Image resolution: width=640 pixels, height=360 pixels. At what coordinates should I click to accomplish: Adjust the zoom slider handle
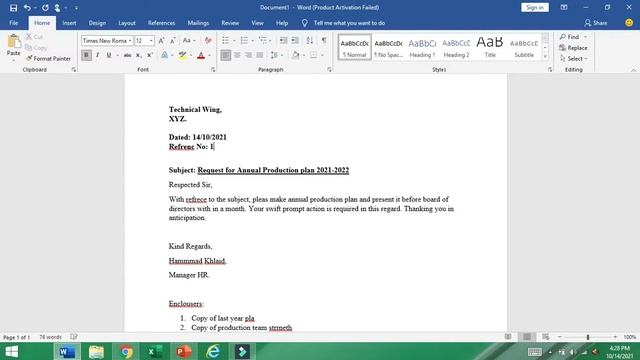coord(588,337)
